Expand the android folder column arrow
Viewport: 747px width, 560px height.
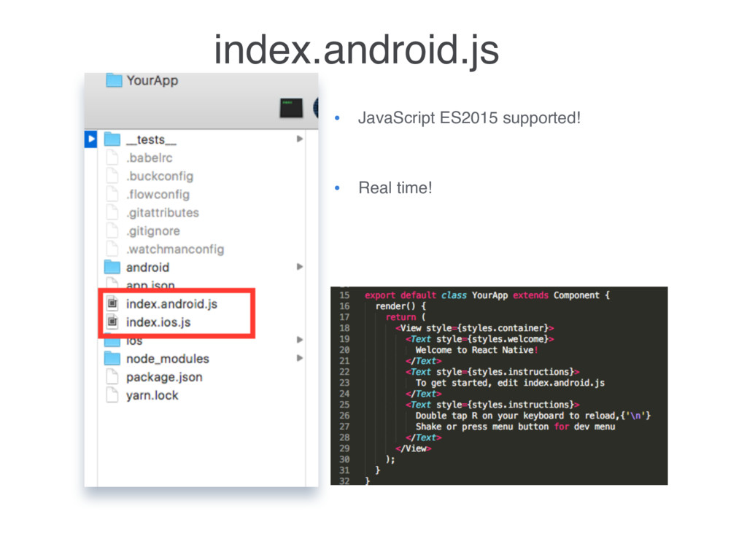[x=300, y=267]
